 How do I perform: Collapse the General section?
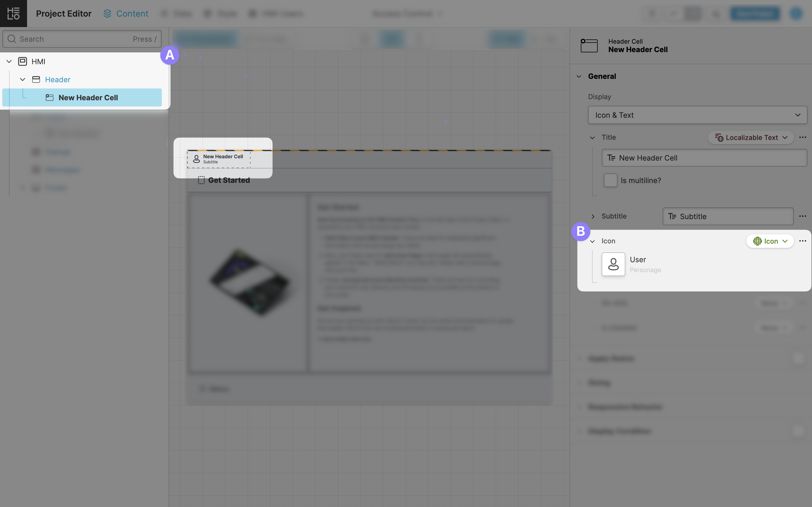(x=579, y=76)
